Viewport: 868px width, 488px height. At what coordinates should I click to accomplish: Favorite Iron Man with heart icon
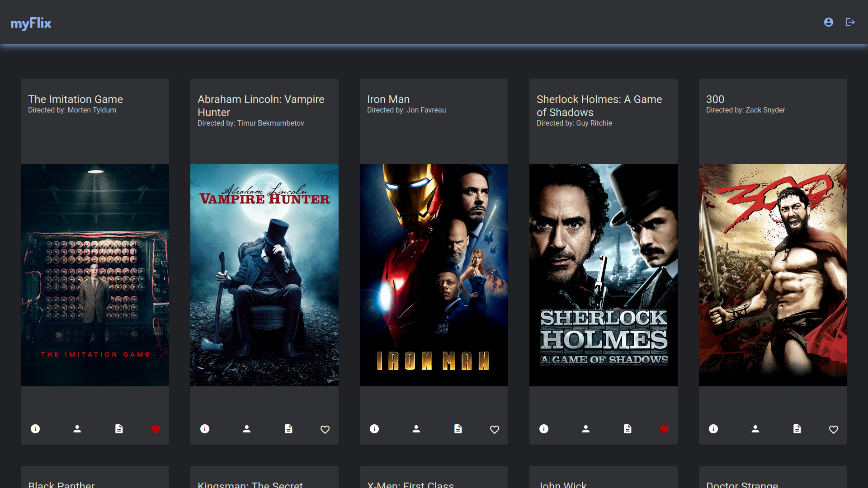(495, 429)
